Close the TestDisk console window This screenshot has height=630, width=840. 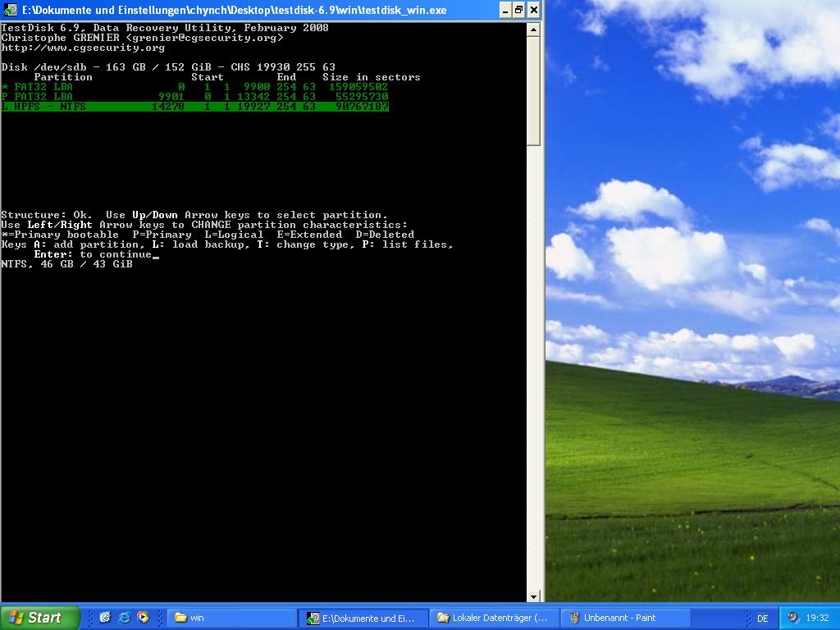click(533, 10)
